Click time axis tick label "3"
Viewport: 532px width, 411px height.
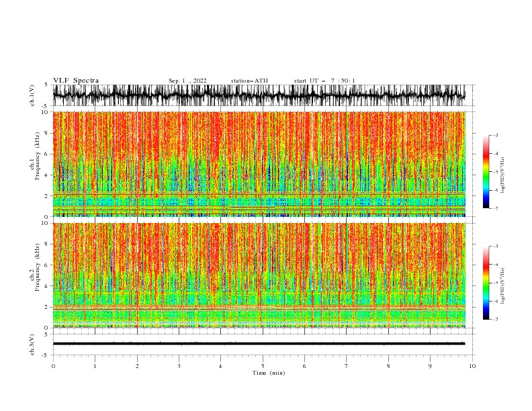pos(179,366)
